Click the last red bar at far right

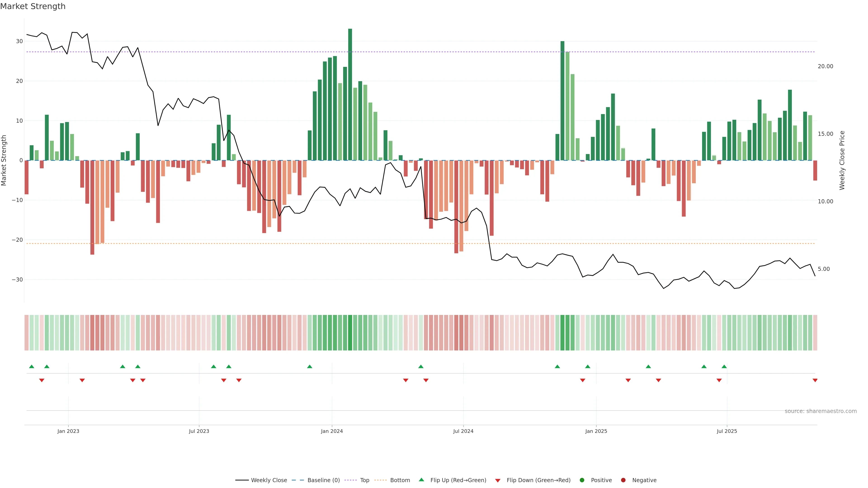click(x=815, y=170)
